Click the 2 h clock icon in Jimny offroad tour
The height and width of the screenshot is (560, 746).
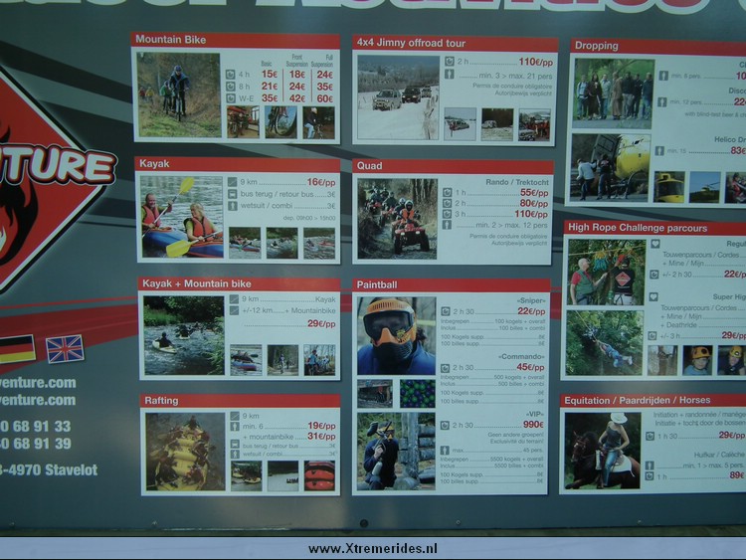pyautogui.click(x=450, y=62)
